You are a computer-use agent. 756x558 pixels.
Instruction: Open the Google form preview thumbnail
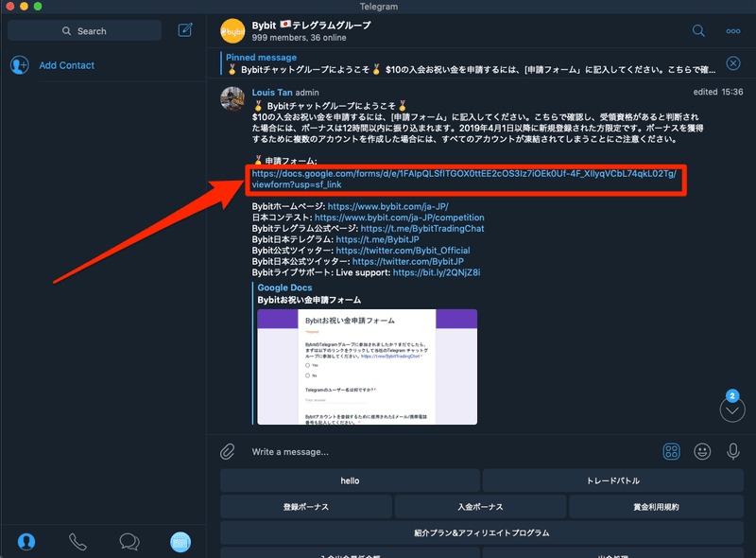[x=368, y=367]
